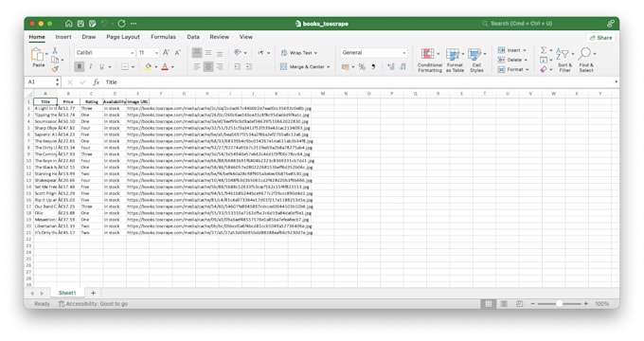Switch to Normal view in status bar
This screenshot has height=341, width=644.
tap(488, 304)
